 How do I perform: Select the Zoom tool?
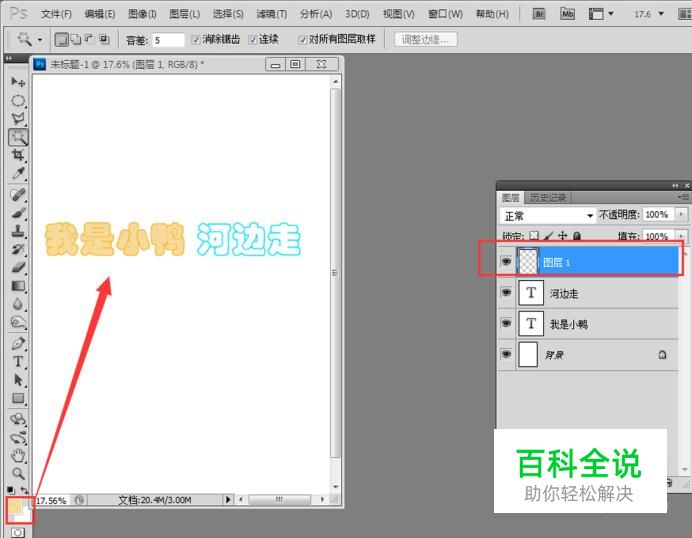(18, 474)
